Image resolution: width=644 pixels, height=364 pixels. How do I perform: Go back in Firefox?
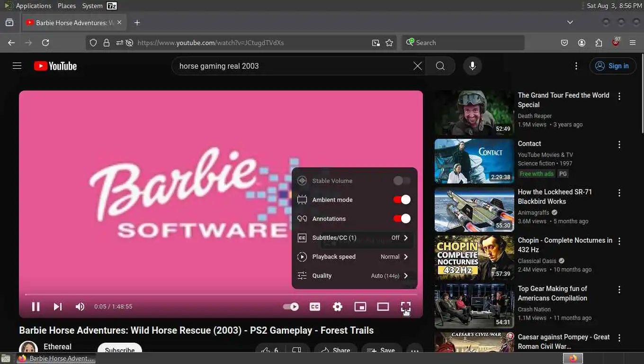[11, 43]
